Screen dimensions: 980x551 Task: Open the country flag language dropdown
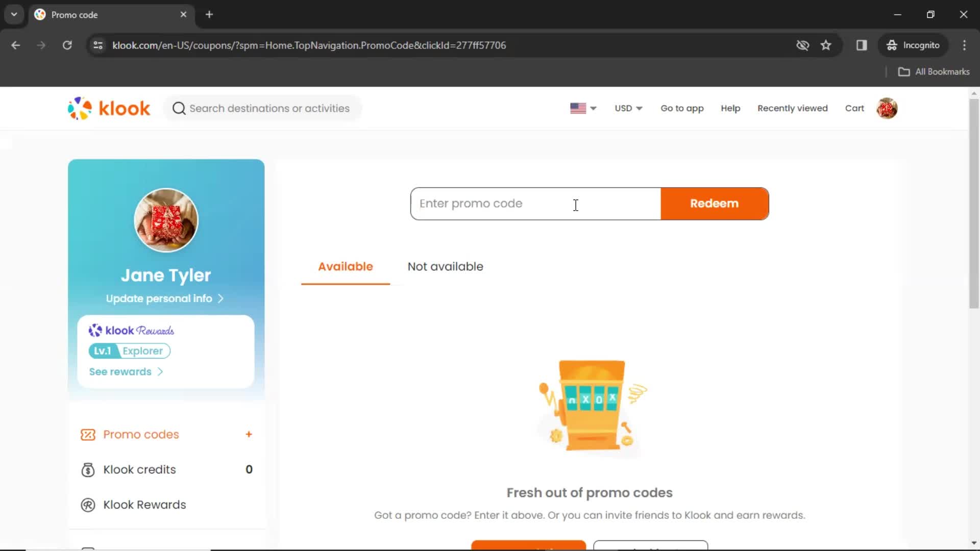583,108
